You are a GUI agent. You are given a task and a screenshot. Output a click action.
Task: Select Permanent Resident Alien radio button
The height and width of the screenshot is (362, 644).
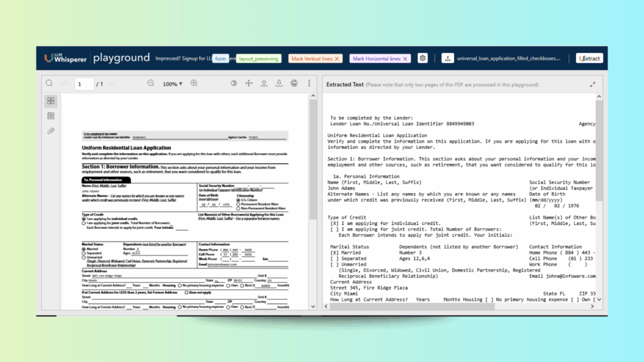pos(238,205)
